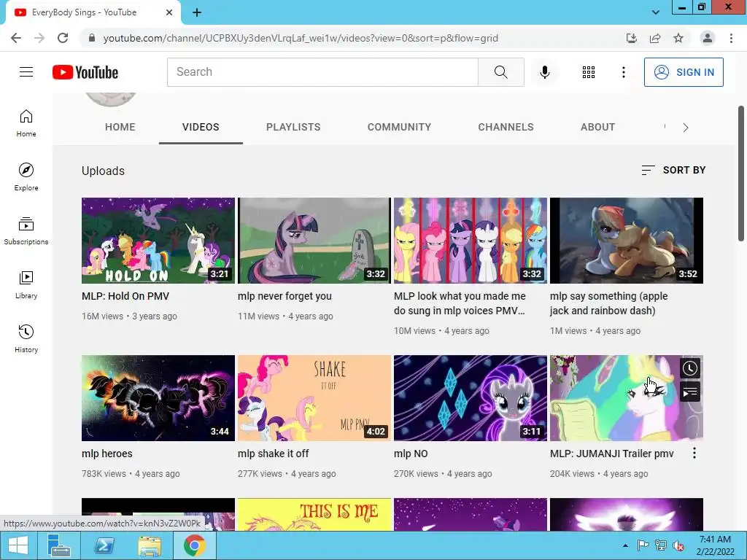Open video title mlp never forget you
This screenshot has height=560, width=747.
tap(285, 296)
